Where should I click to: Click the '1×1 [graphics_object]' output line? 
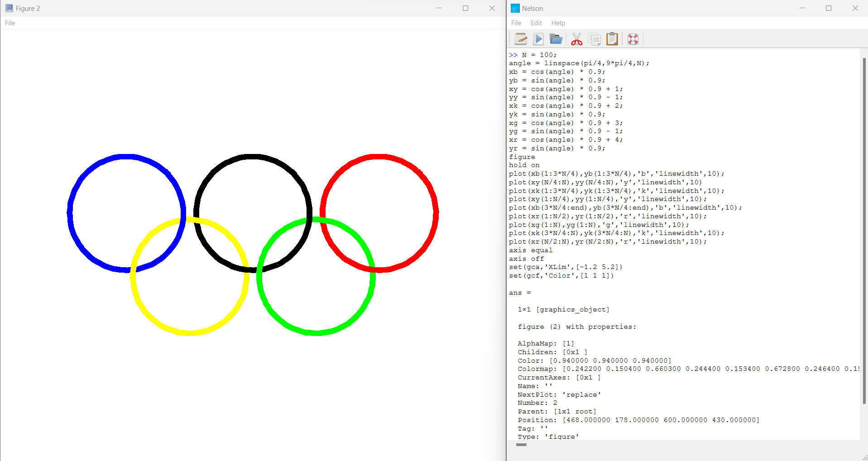point(564,310)
